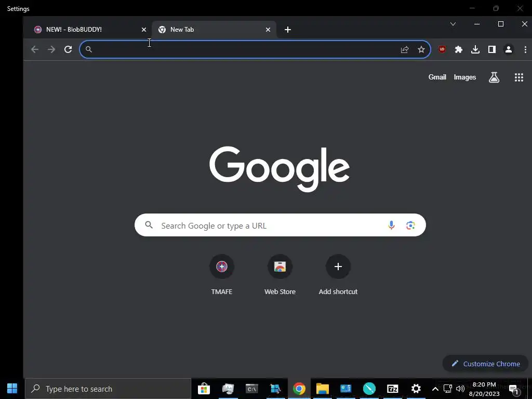Open Google Images link
The image size is (532, 399).
tap(465, 77)
